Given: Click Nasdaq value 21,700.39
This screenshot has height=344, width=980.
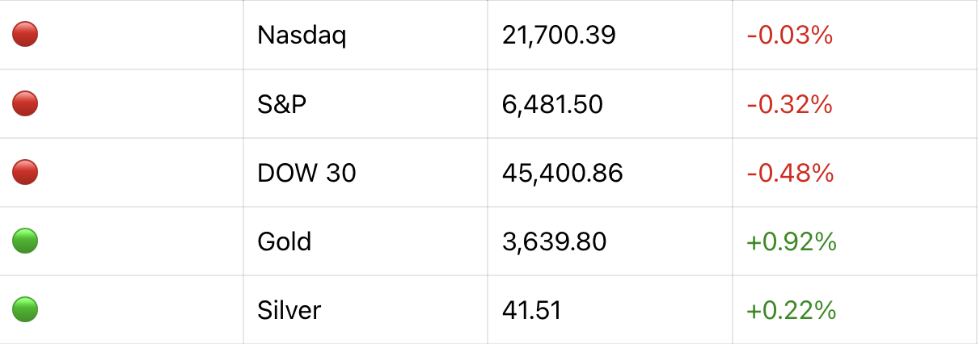Looking at the screenshot, I should pos(559,36).
